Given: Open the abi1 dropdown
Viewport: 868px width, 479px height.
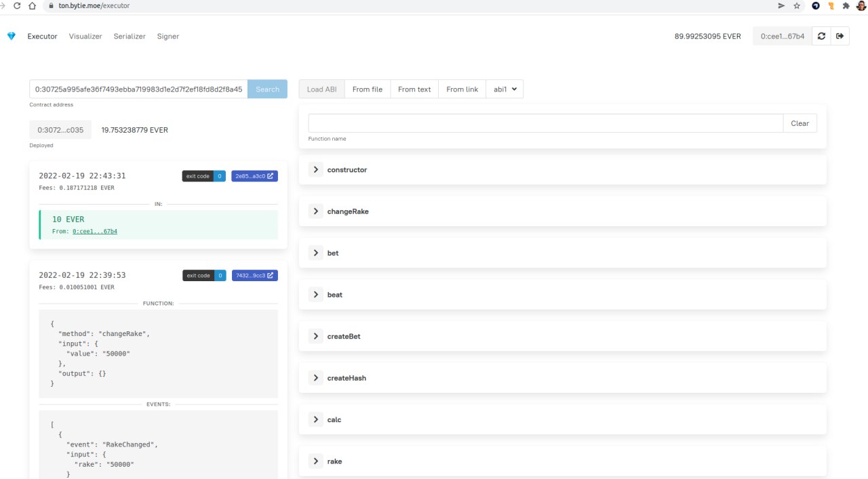Looking at the screenshot, I should click(505, 89).
